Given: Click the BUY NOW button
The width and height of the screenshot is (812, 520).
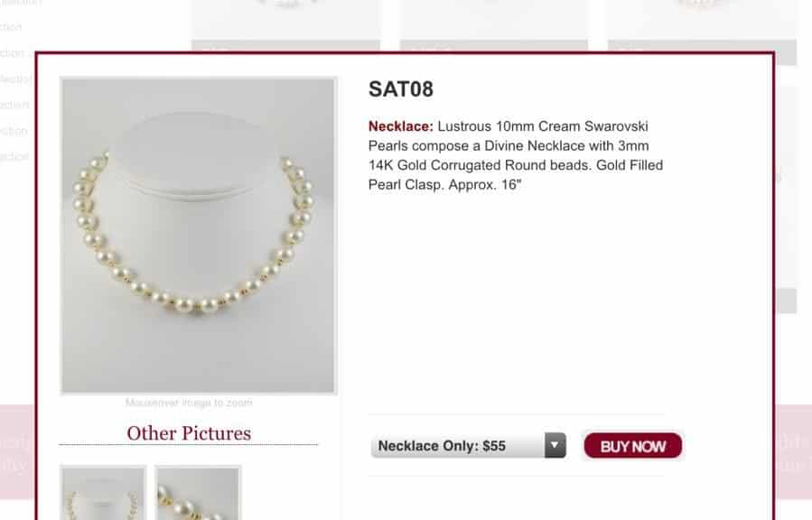Looking at the screenshot, I should 633,446.
